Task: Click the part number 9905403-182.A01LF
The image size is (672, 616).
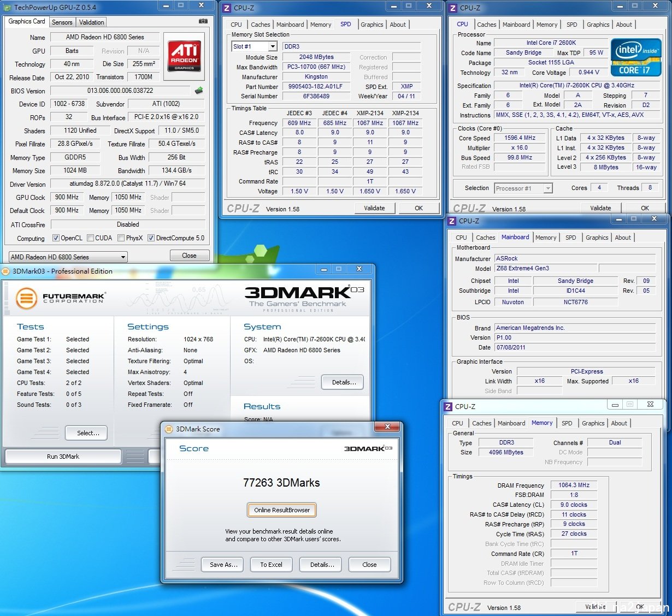Action: coord(316,87)
